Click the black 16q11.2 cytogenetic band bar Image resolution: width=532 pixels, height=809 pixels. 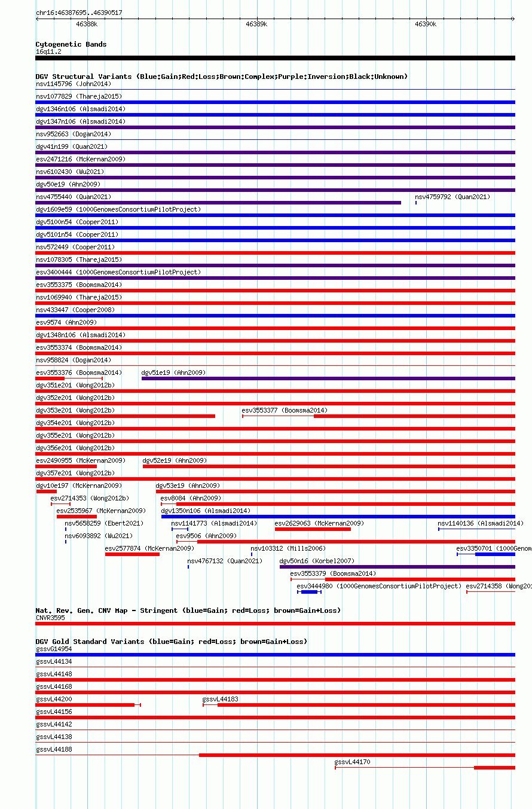[x=275, y=58]
